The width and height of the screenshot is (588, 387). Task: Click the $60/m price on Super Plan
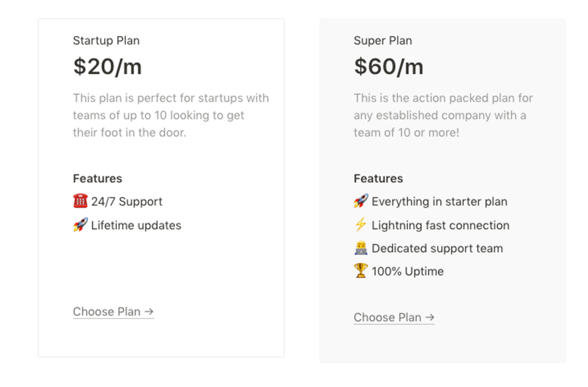389,66
